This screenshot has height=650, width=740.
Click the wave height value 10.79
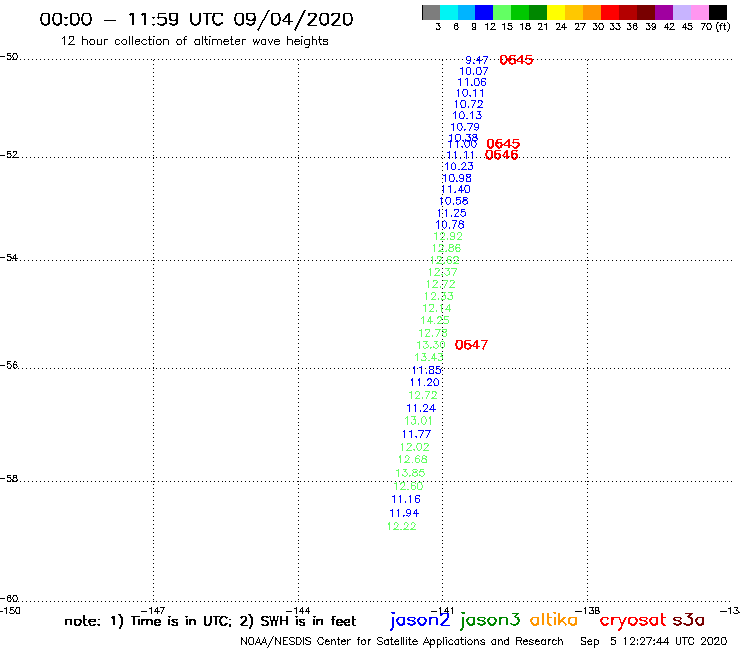465,127
